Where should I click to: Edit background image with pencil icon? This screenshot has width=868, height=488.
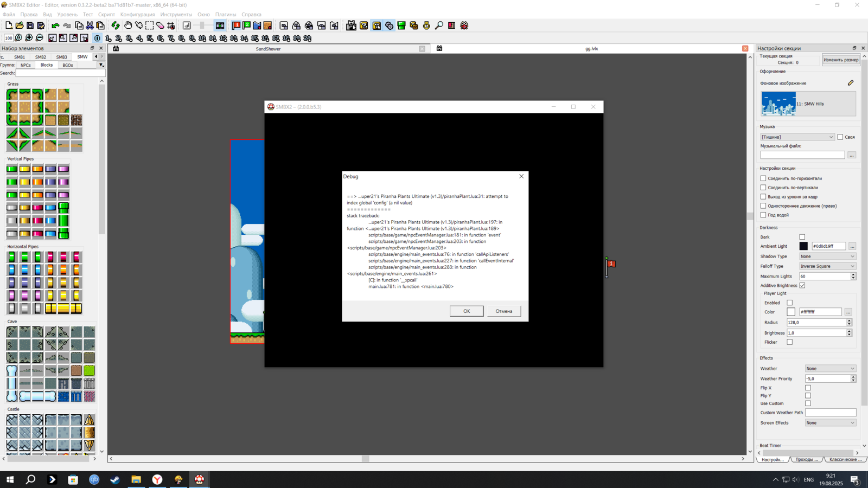point(851,83)
